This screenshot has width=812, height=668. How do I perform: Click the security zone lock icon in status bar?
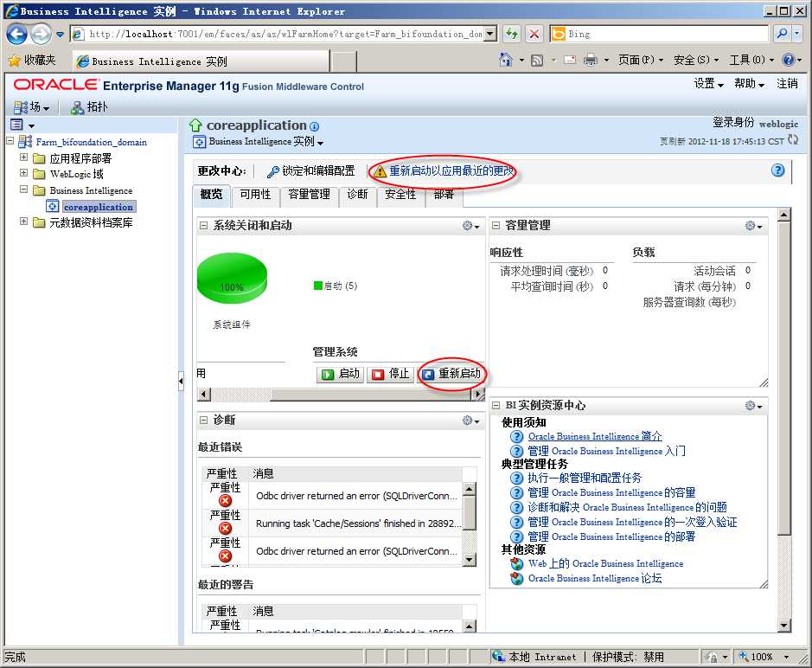[713, 657]
